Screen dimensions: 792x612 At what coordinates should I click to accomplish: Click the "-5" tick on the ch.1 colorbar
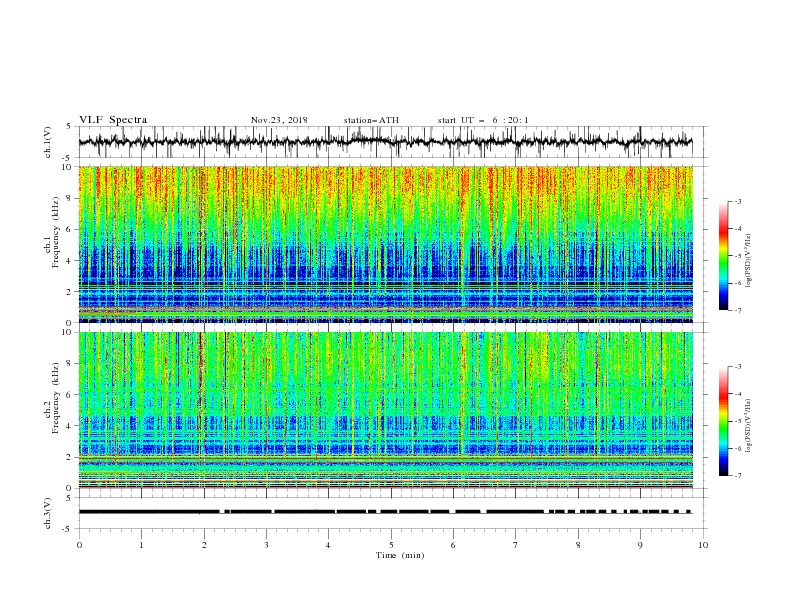tap(737, 256)
